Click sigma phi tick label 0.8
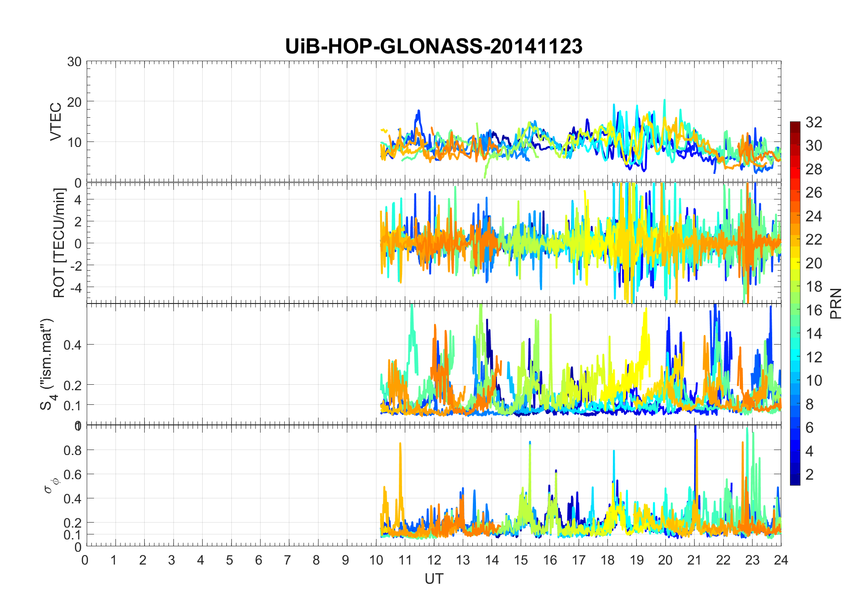 72,450
